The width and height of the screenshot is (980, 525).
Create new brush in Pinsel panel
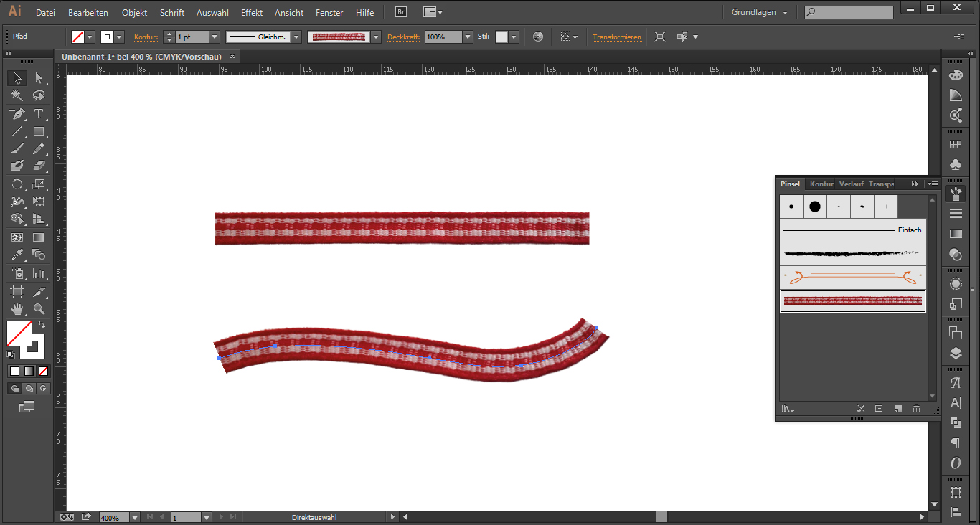click(897, 409)
